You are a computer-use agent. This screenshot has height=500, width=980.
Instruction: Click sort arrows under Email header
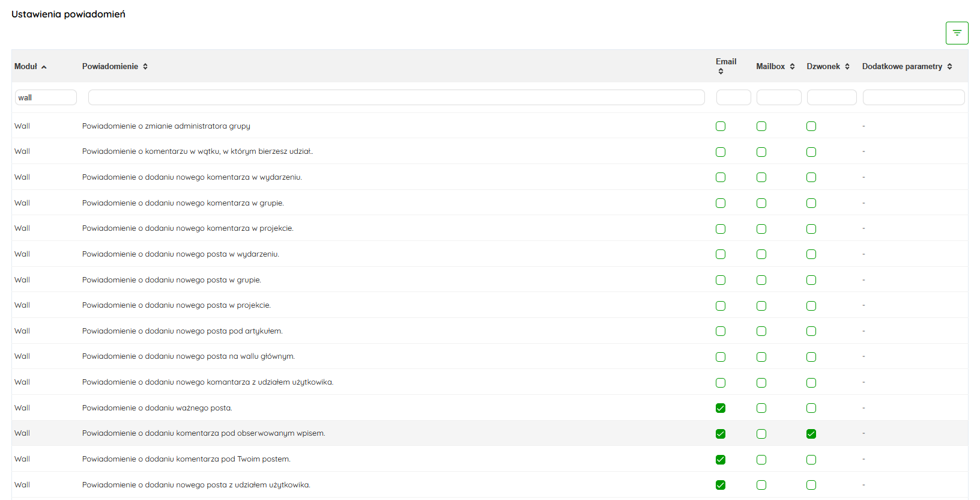click(721, 72)
